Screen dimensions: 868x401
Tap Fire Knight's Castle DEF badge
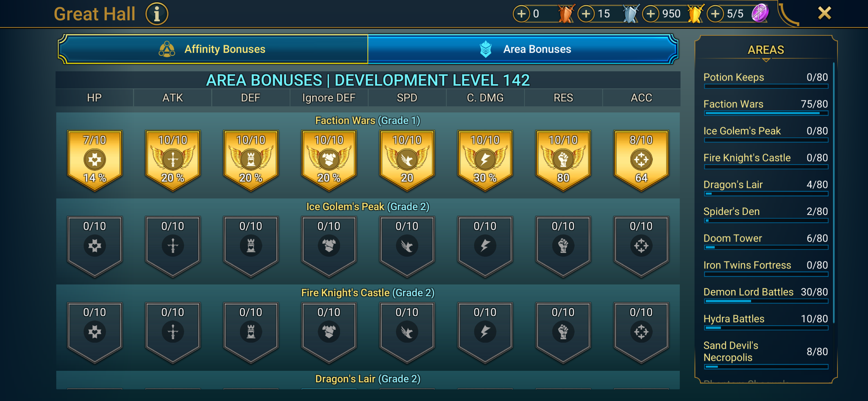coord(251,332)
